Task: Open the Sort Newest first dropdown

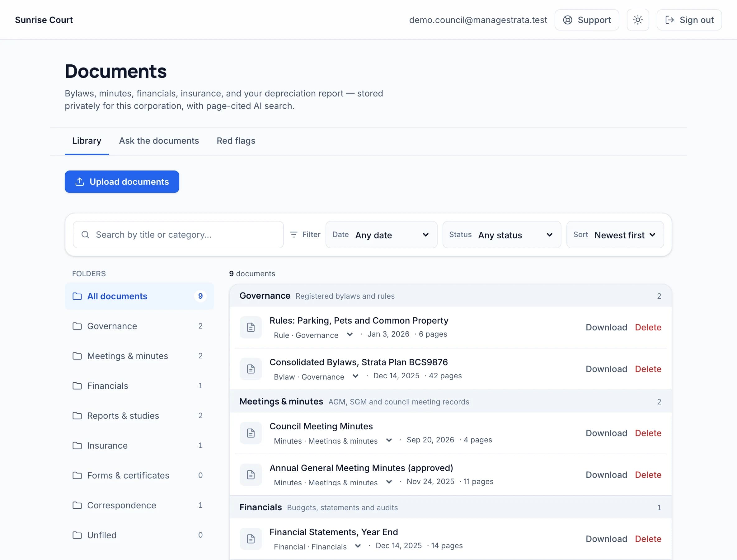Action: [615, 235]
